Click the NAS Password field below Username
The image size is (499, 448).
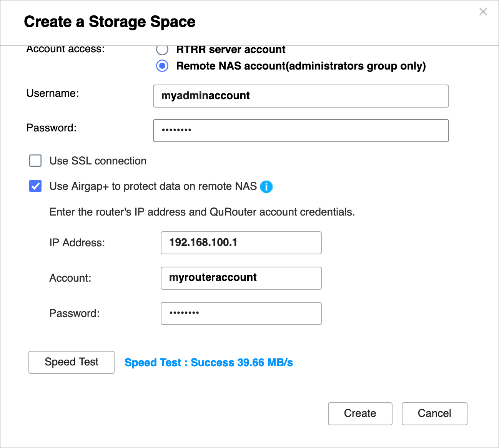301,131
